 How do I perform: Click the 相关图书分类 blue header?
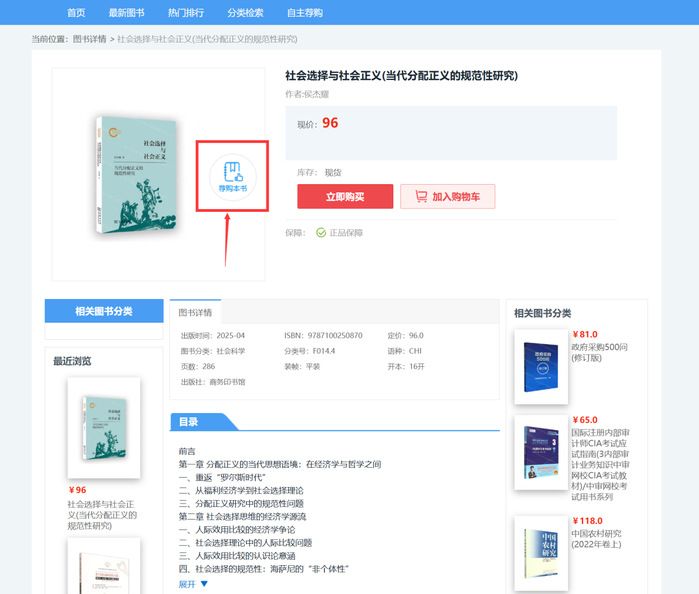coord(104,311)
